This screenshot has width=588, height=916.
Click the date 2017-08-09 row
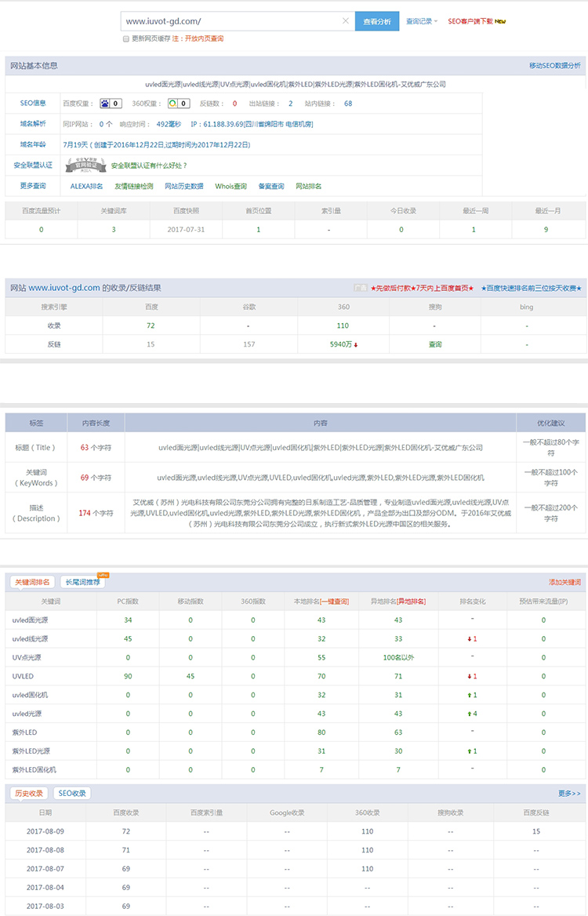45,831
